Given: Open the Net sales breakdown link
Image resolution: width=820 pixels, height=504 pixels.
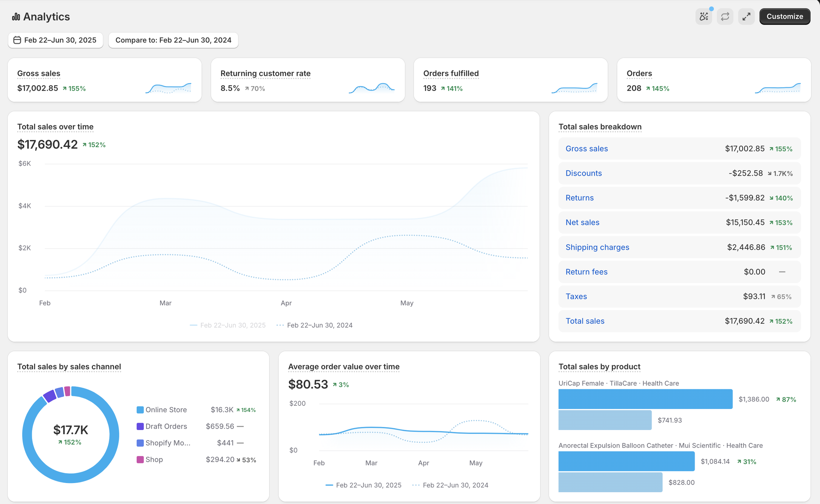Looking at the screenshot, I should pos(582,222).
